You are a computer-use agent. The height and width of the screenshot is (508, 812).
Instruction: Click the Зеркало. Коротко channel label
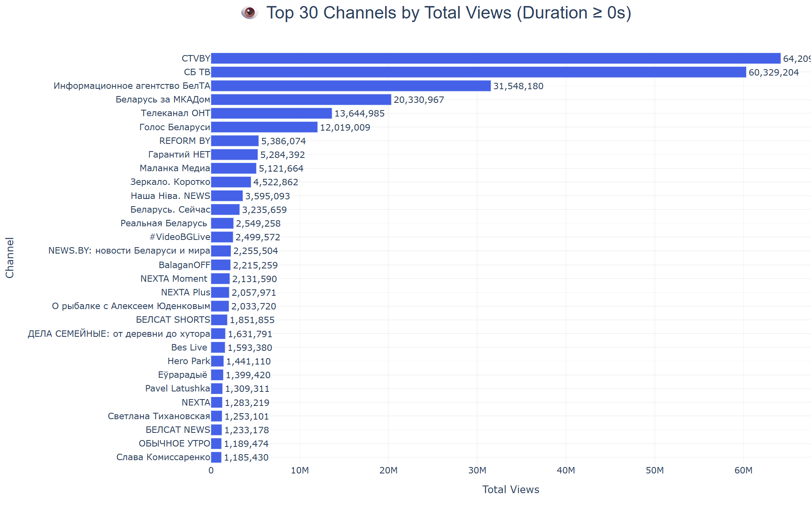click(170, 182)
